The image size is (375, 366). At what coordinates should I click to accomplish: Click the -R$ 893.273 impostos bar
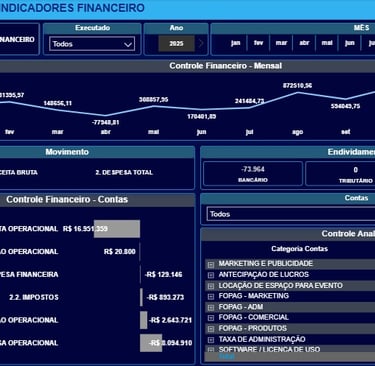pyautogui.click(x=141, y=297)
